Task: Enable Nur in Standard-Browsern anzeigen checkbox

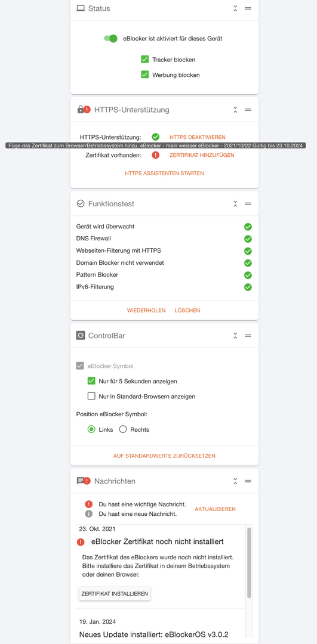Action: [x=91, y=397]
